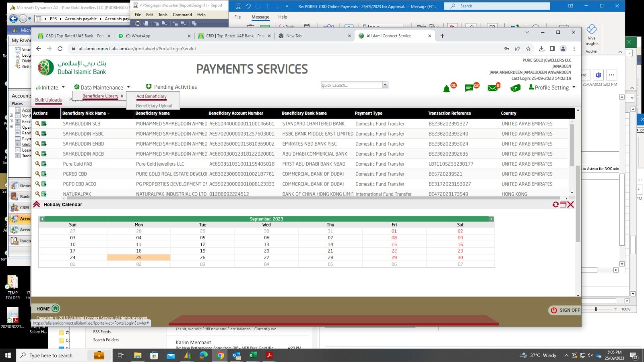
Task: Click the SIGN OFF button
Action: click(x=565, y=310)
